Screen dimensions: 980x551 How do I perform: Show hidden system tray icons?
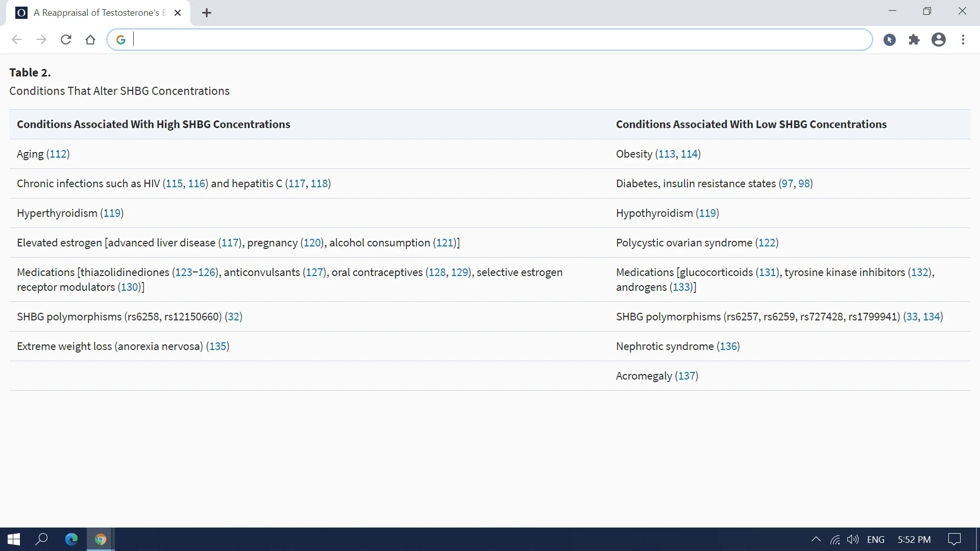pyautogui.click(x=816, y=539)
